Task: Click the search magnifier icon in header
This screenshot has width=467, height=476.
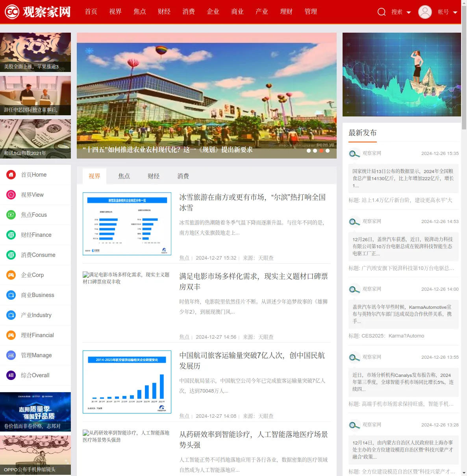Action: (x=382, y=12)
